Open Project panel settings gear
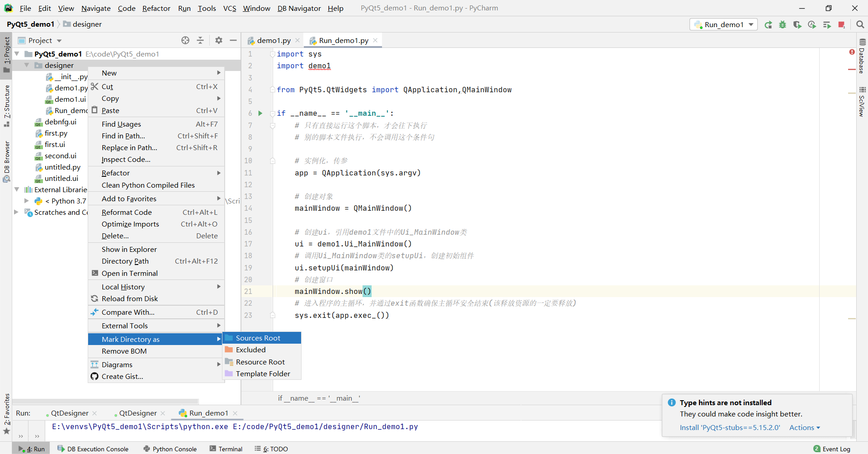 219,40
